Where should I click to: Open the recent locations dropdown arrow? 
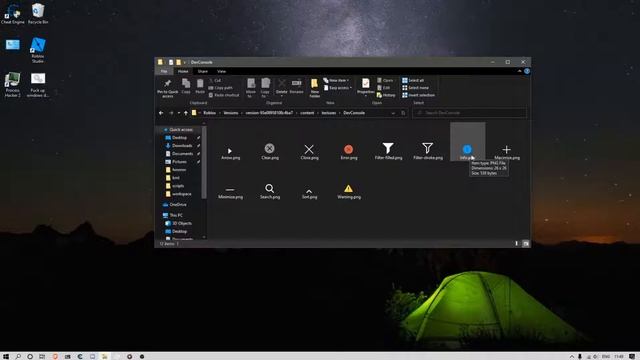click(179, 113)
